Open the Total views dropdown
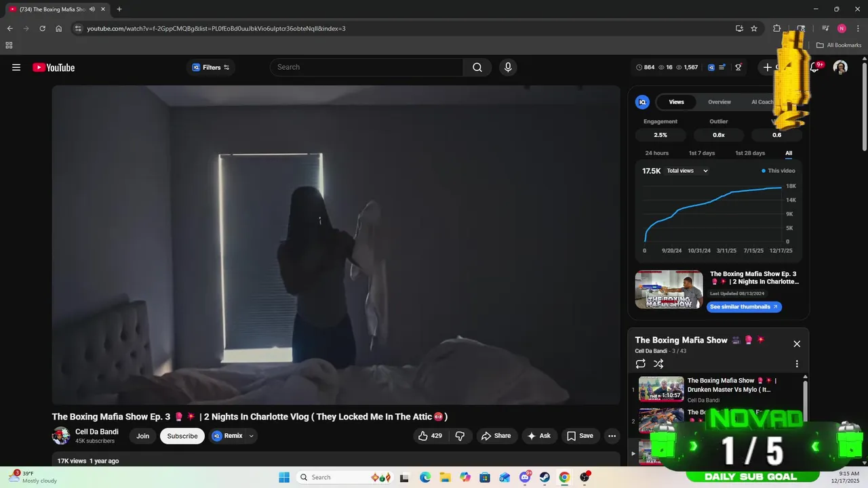Image resolution: width=868 pixels, height=488 pixels. click(687, 171)
